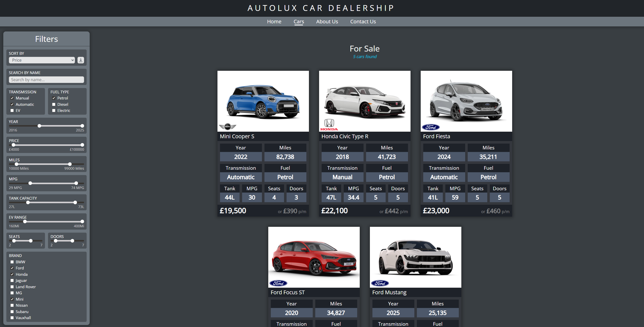This screenshot has width=644, height=327.
Task: Check the MG brand checkbox
Action: coord(12,293)
